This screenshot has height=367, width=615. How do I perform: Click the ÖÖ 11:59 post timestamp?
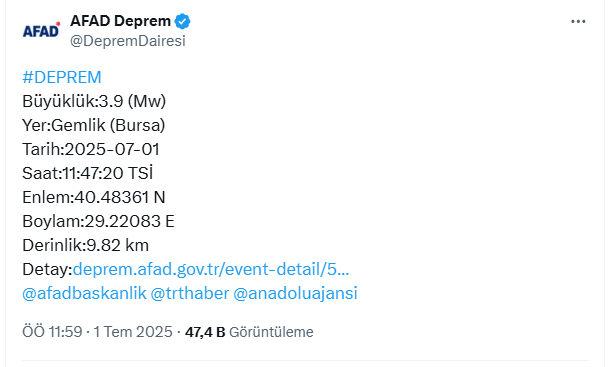[x=52, y=332]
